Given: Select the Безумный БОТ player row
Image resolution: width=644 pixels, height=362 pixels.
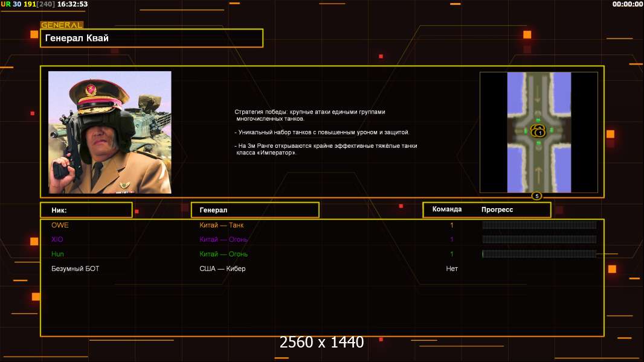Looking at the screenshot, I should coord(75,268).
